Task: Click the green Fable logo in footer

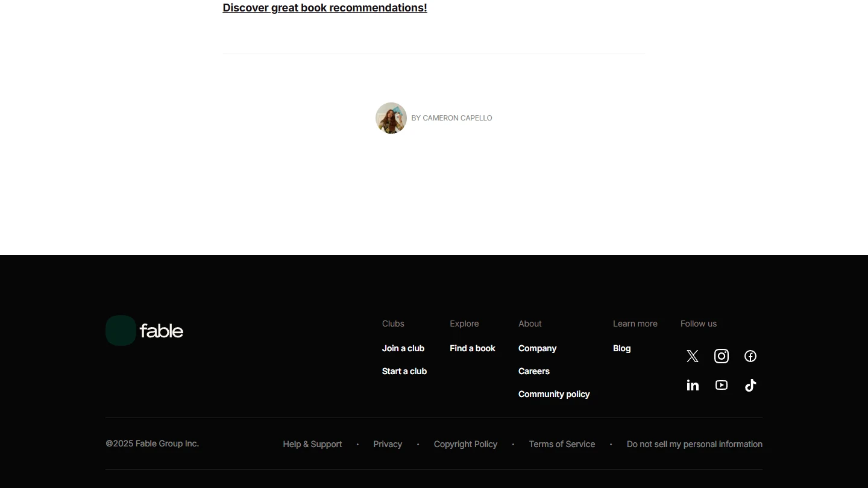Action: [x=121, y=331]
